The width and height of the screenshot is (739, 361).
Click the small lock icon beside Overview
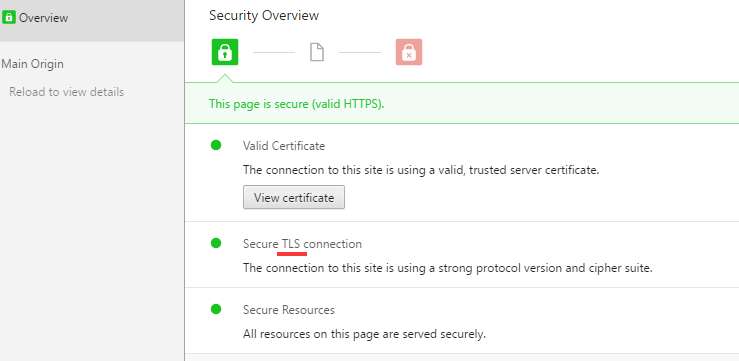[9, 18]
